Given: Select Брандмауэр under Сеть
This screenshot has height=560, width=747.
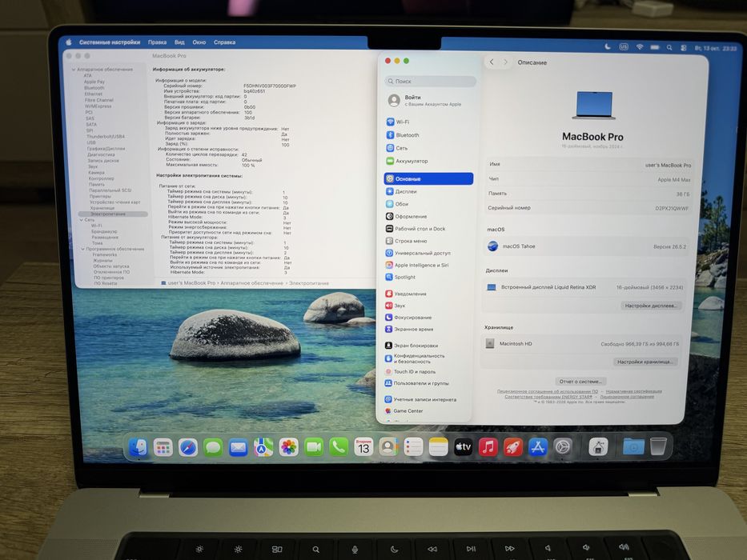Looking at the screenshot, I should pos(105,231).
